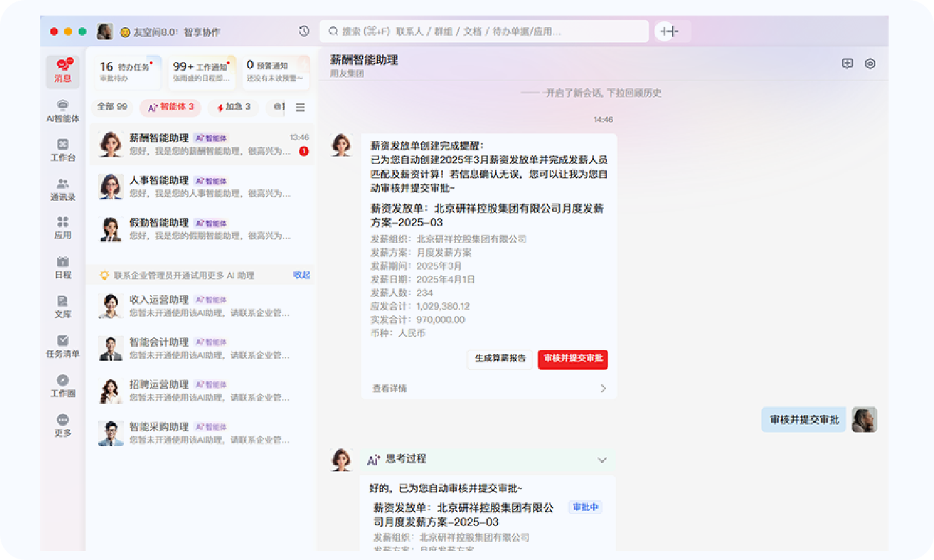Click the 收起 collapse link
This screenshot has width=934, height=560.
tap(302, 275)
